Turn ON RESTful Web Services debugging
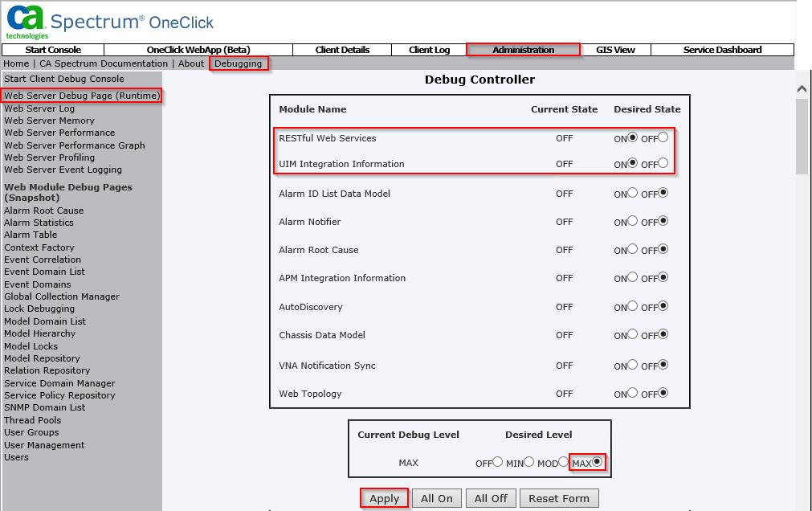812x511 pixels. coord(632,138)
